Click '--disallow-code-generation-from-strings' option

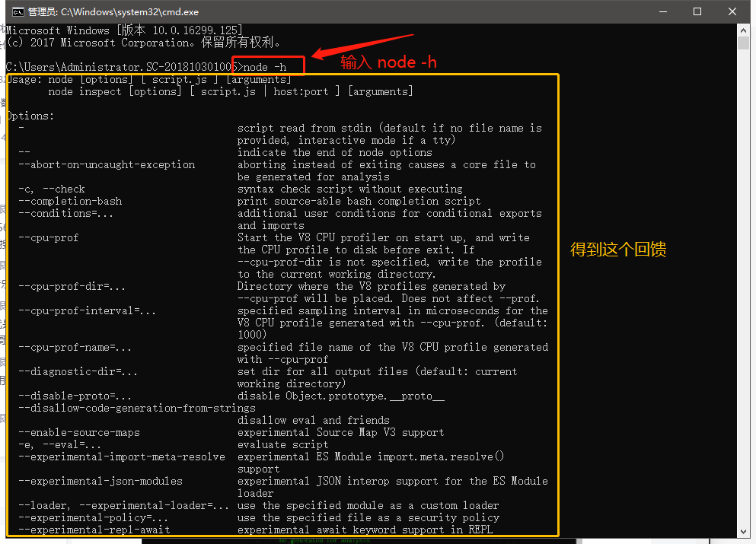click(x=137, y=408)
